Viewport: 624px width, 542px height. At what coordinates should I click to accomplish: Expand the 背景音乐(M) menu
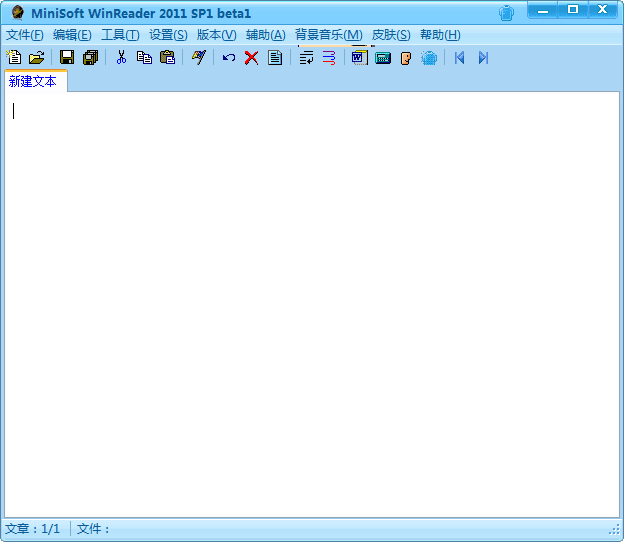328,35
